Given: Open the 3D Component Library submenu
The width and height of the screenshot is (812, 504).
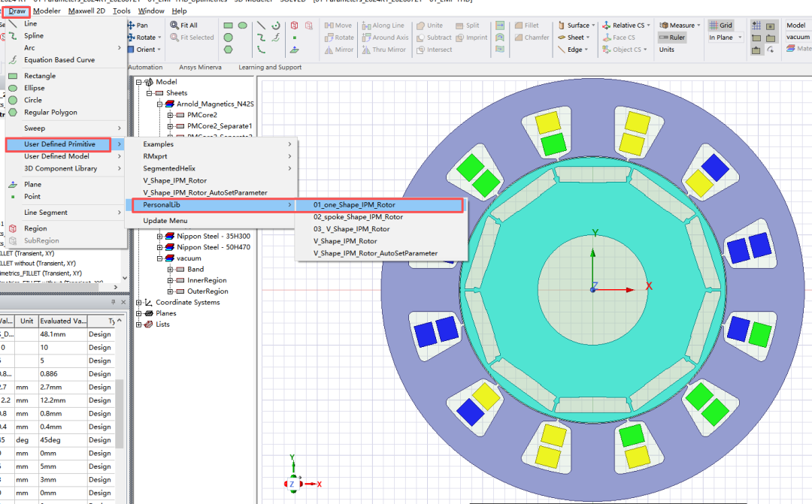Looking at the screenshot, I should tap(66, 169).
